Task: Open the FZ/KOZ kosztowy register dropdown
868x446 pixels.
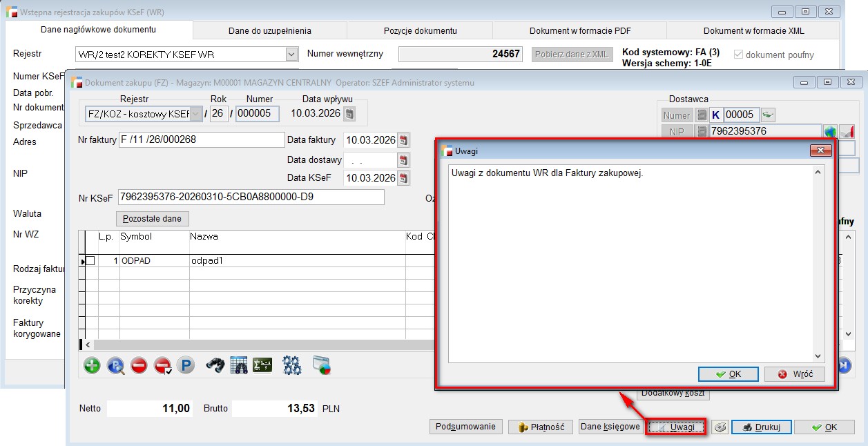Action: [196, 114]
